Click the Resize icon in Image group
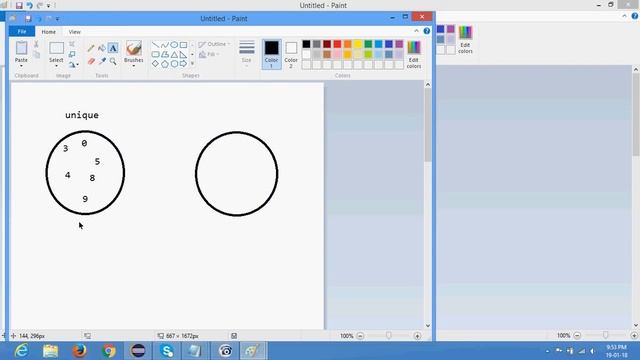The image size is (640, 360). (x=72, y=54)
